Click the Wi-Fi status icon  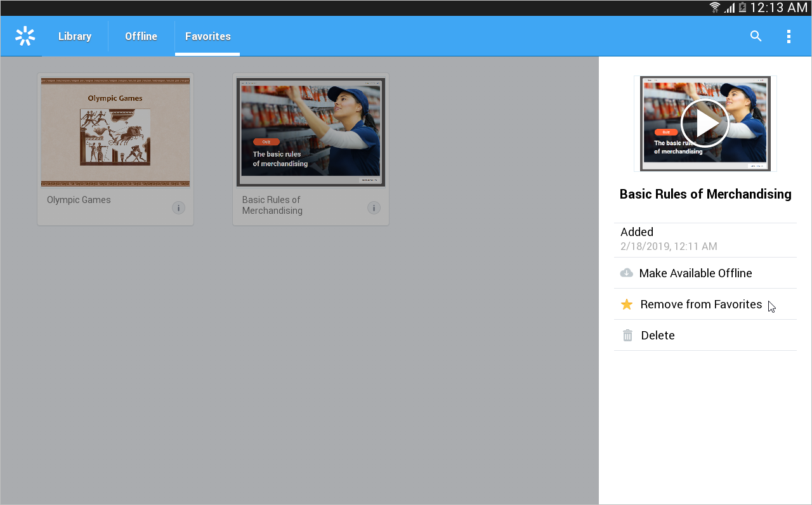click(715, 8)
